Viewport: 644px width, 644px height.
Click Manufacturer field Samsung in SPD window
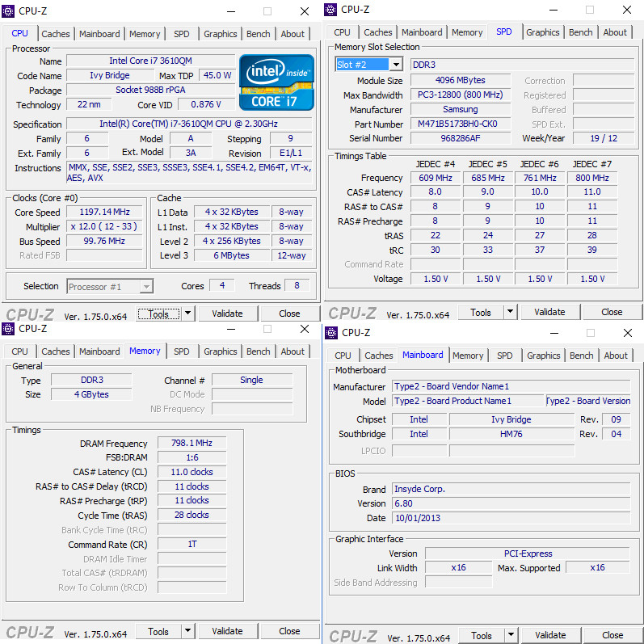[x=461, y=109]
